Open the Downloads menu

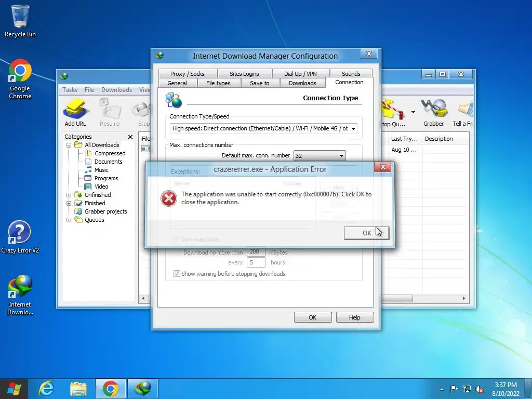click(116, 89)
